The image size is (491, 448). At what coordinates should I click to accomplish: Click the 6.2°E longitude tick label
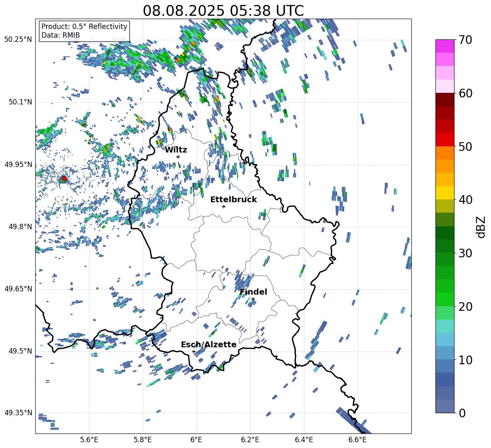click(x=250, y=440)
